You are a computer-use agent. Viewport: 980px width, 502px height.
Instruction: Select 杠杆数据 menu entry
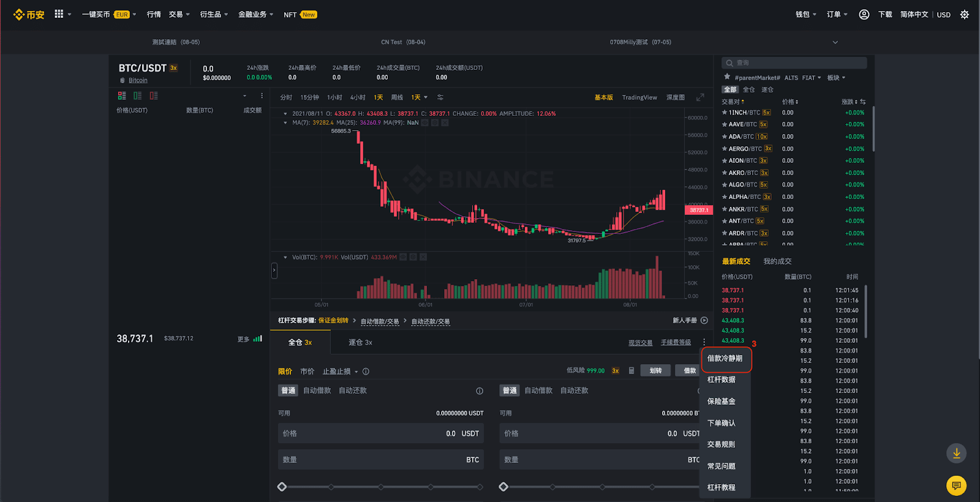(722, 380)
